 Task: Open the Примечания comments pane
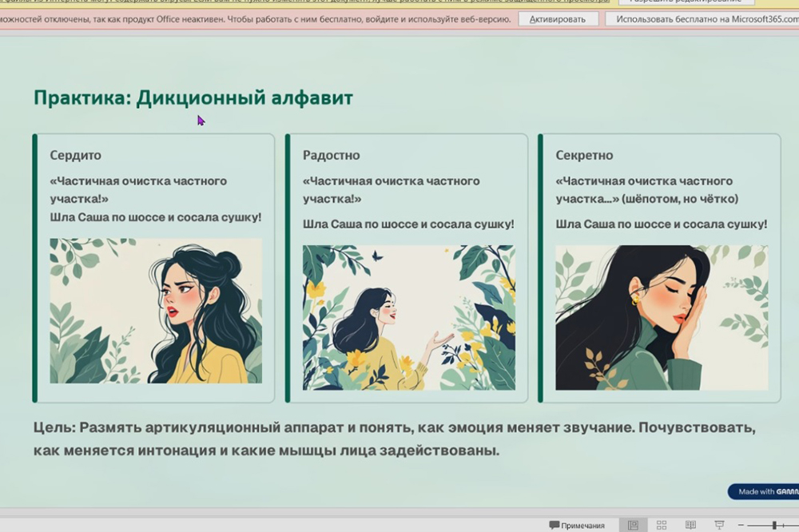point(577,525)
